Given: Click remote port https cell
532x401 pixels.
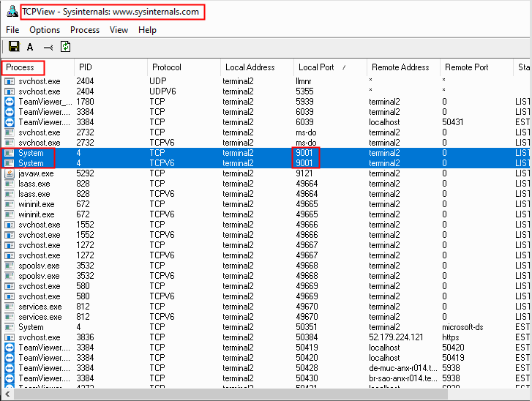Looking at the screenshot, I should tap(451, 337).
